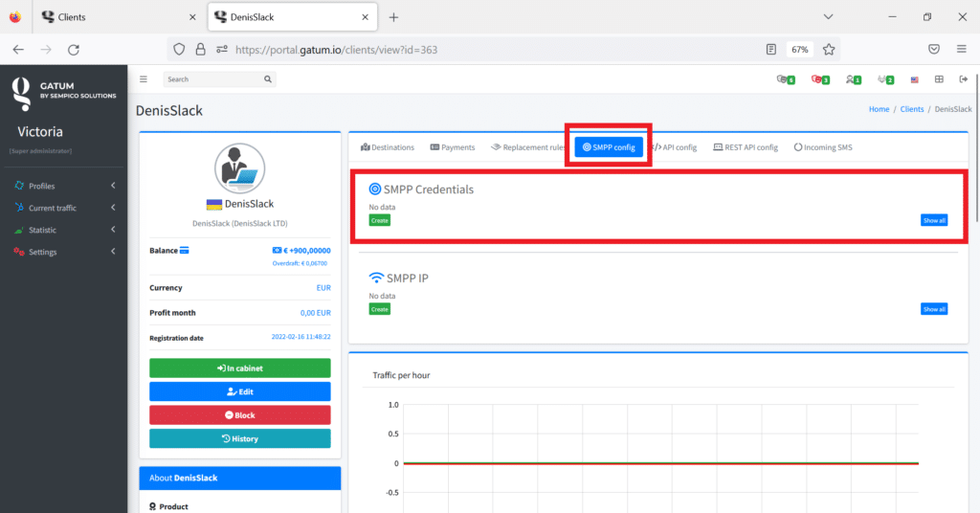Viewport: 980px width, 513px height.
Task: Click the grid layout icon in the header
Action: [939, 79]
